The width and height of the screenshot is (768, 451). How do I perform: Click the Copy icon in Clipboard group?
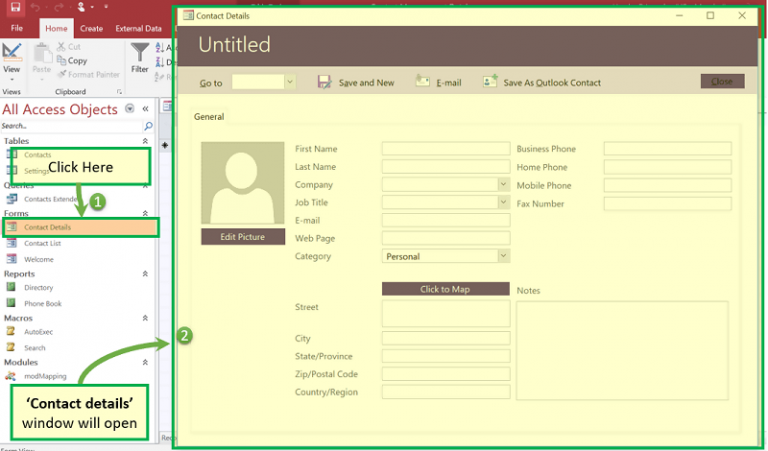[60, 60]
